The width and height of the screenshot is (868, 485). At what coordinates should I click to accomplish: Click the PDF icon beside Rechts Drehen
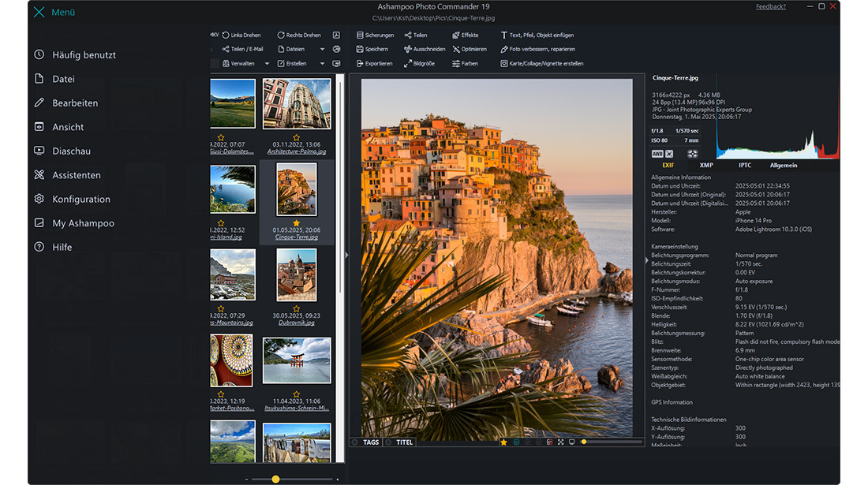pos(336,35)
